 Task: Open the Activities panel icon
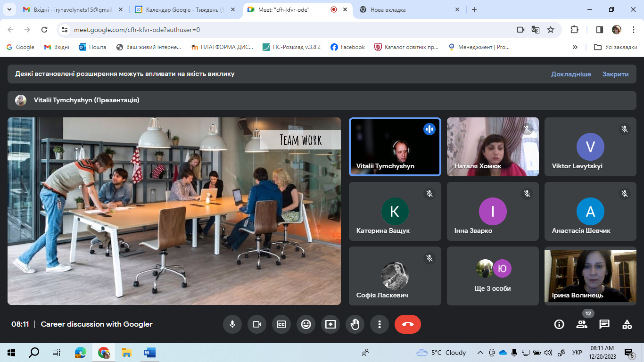[x=627, y=324]
